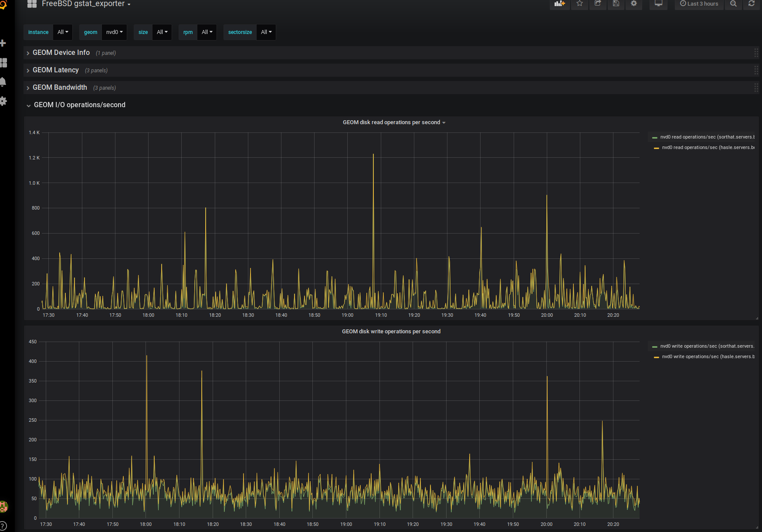Click the sorthat write series color swatch
762x532 pixels.
coord(654,347)
